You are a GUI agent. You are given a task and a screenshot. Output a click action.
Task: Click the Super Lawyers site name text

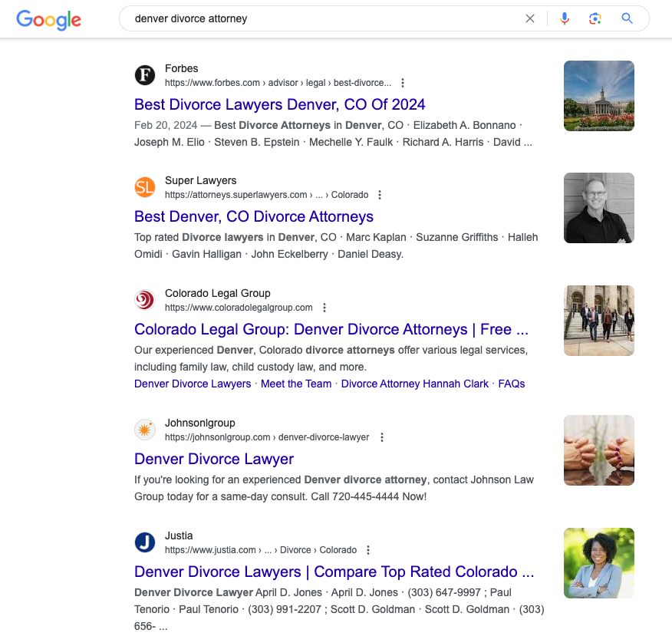click(200, 181)
